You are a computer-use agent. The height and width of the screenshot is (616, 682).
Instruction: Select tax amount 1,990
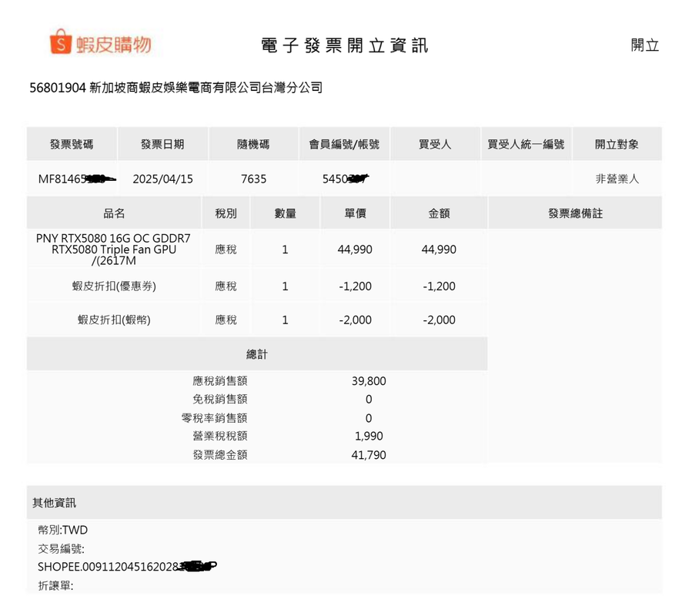[x=369, y=436]
